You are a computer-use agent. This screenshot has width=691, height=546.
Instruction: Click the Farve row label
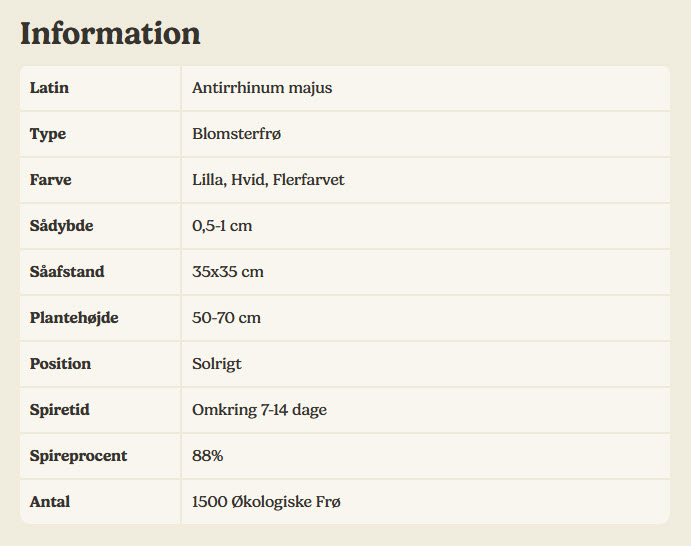(51, 180)
